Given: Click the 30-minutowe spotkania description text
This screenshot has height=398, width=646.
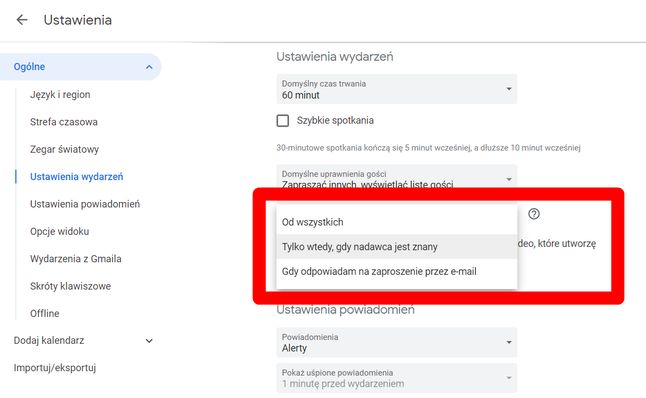Looking at the screenshot, I should [x=428, y=147].
